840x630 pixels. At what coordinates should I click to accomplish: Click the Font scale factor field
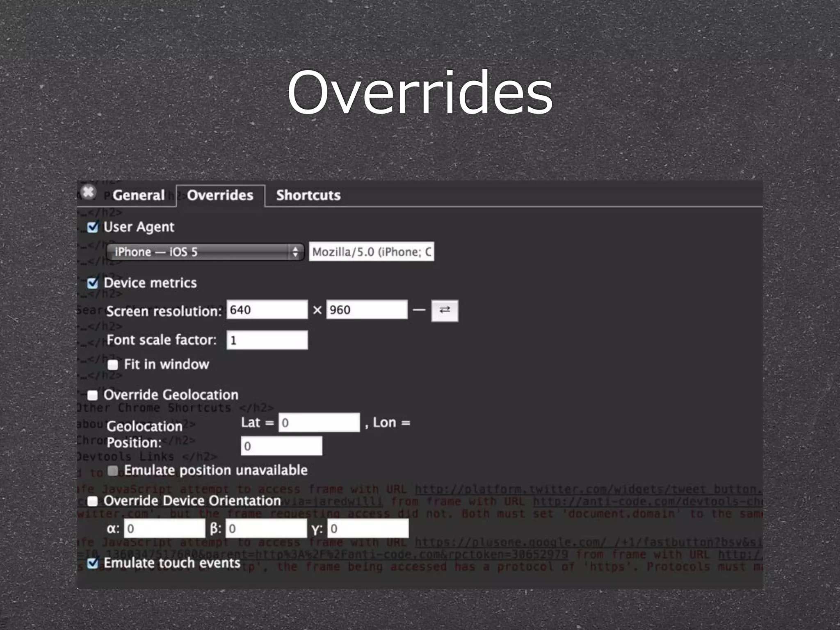(x=267, y=340)
